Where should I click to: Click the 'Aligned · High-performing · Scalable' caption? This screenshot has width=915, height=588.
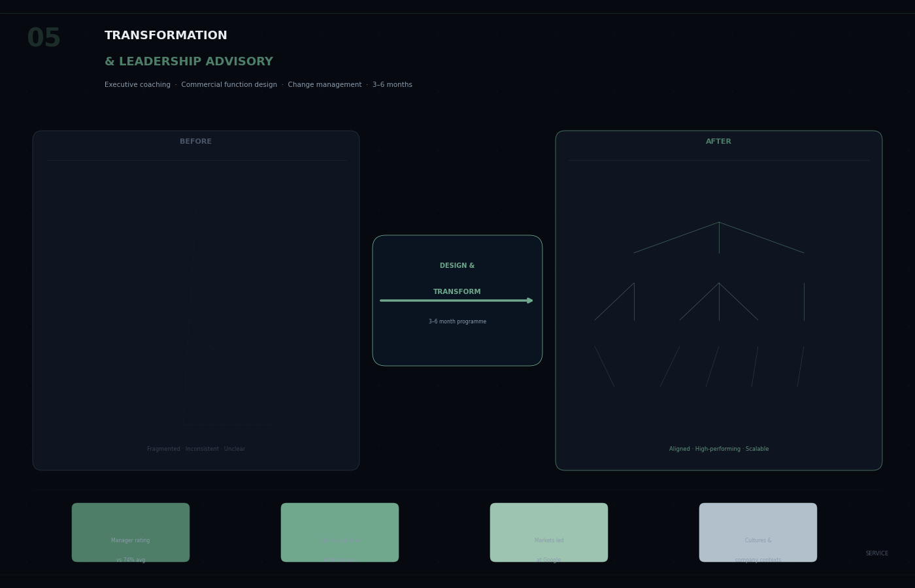click(719, 449)
